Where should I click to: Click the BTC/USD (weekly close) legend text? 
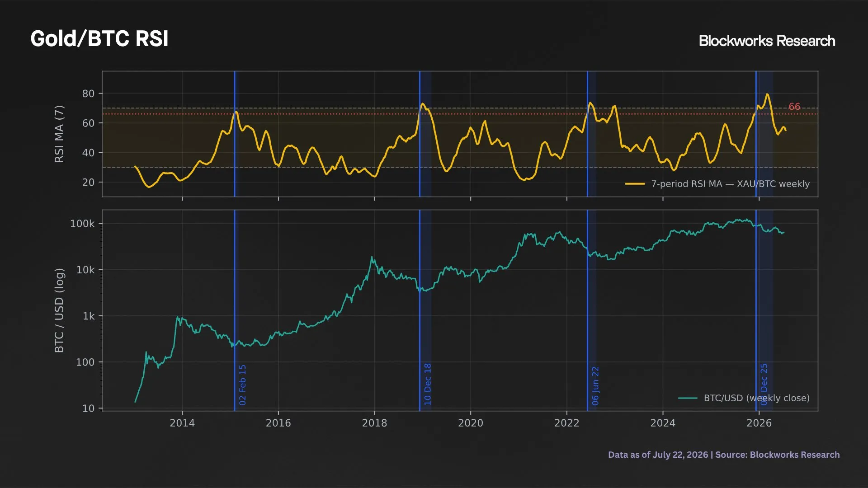click(756, 398)
